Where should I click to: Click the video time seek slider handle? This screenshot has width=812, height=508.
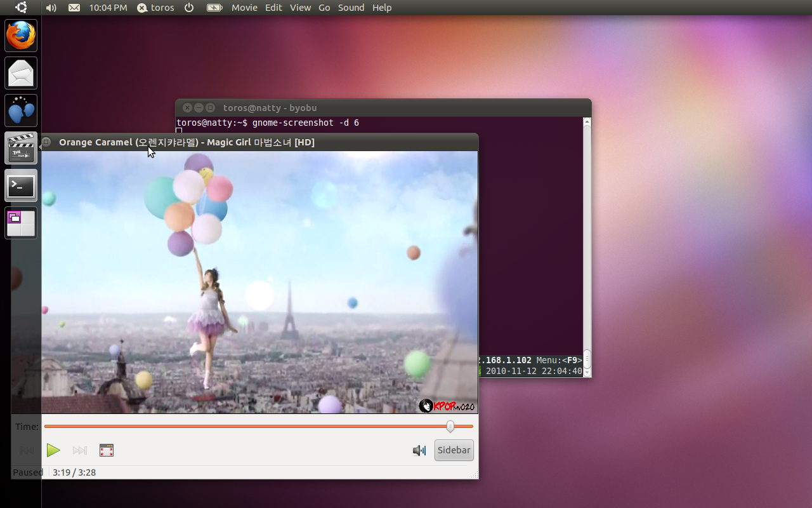coord(450,426)
